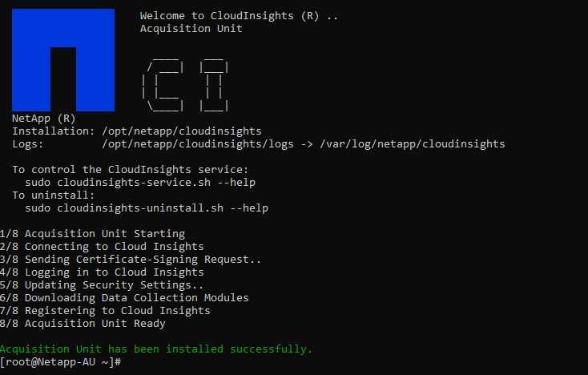Click step '5/8 Updating Security Settings'
Image resolution: width=588 pixels, height=375 pixels.
tap(102, 284)
